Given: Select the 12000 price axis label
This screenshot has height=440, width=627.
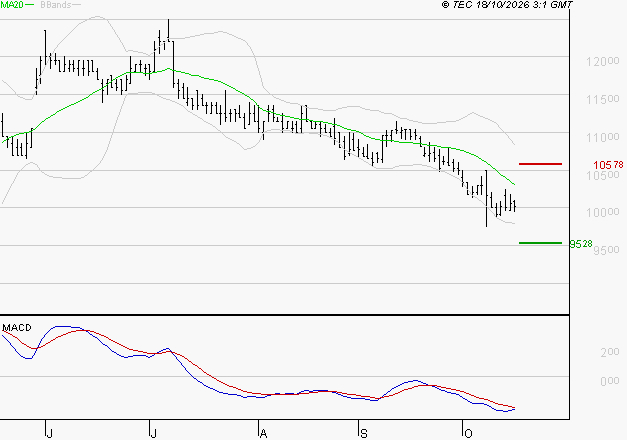Looking at the screenshot, I should [603, 62].
